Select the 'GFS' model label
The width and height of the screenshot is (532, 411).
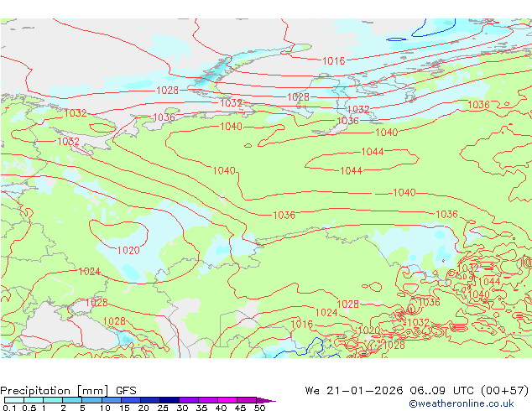pos(126,391)
